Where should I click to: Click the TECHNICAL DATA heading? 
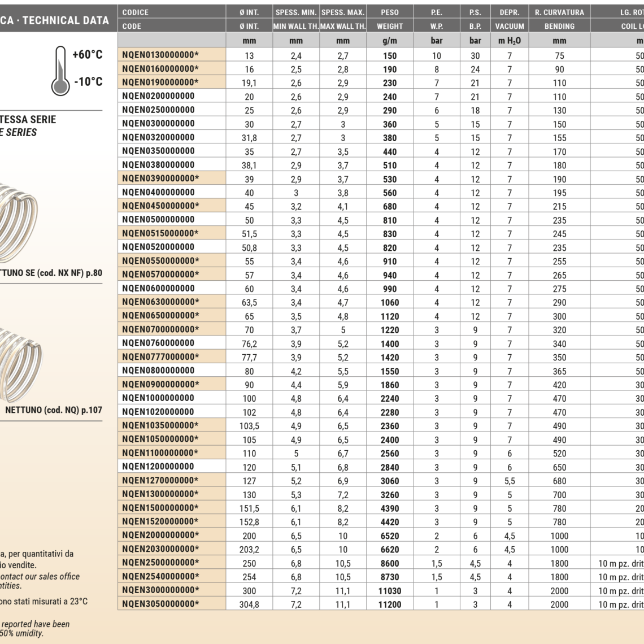pos(65,20)
